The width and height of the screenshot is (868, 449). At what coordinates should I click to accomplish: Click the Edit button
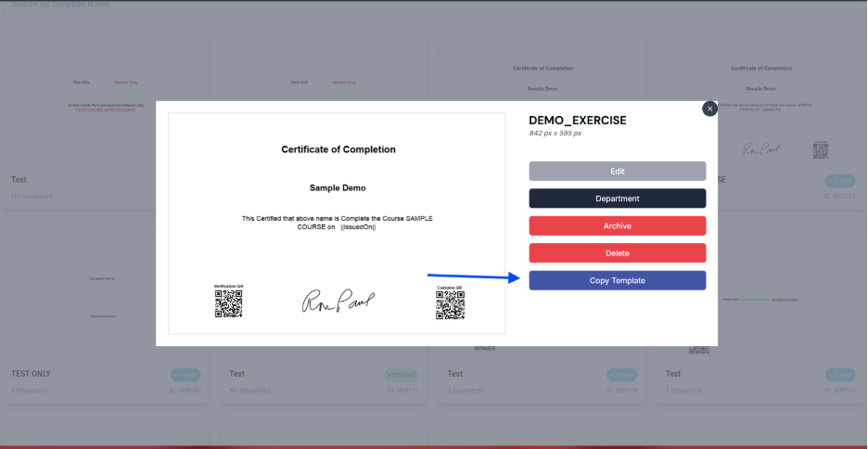coord(618,171)
